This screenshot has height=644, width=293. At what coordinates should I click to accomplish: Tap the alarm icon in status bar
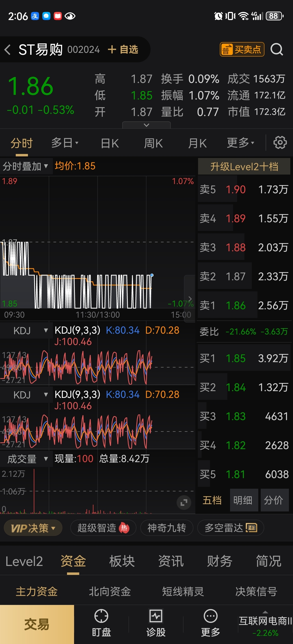tap(218, 16)
